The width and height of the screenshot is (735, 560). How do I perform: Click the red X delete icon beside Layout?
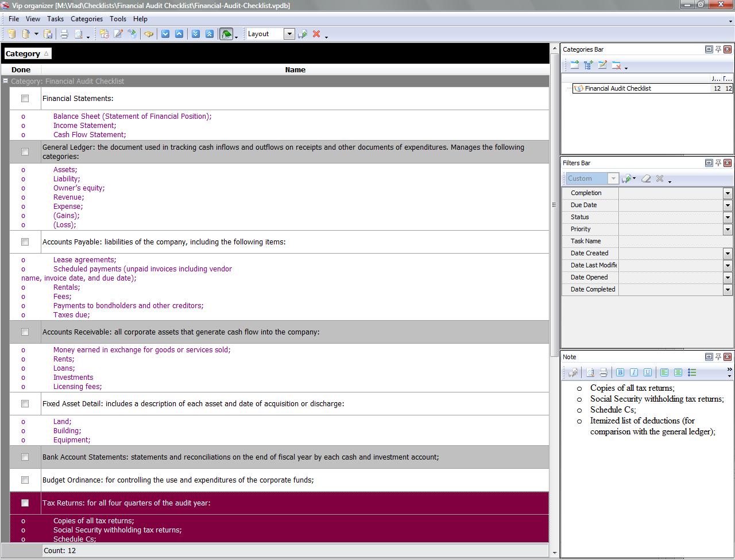pyautogui.click(x=316, y=34)
